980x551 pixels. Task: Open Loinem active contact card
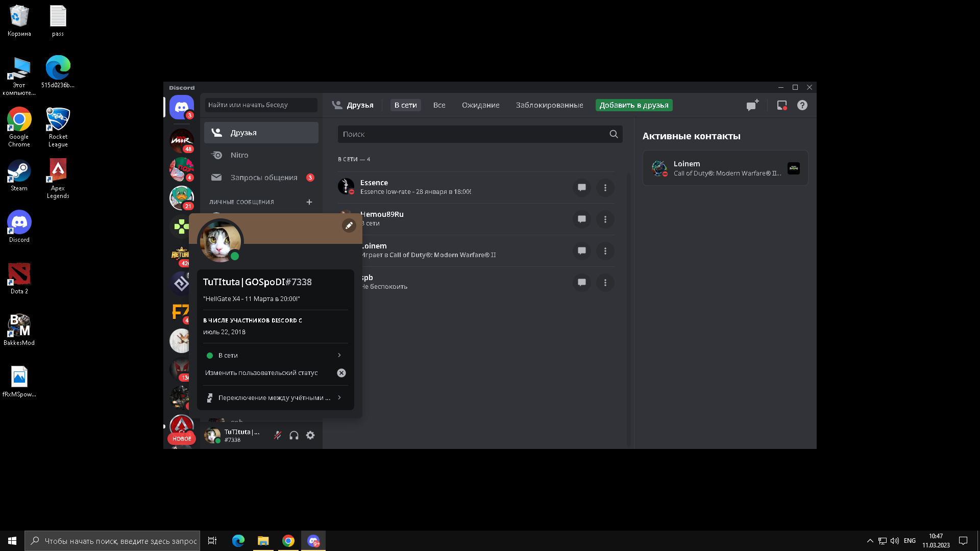point(725,168)
